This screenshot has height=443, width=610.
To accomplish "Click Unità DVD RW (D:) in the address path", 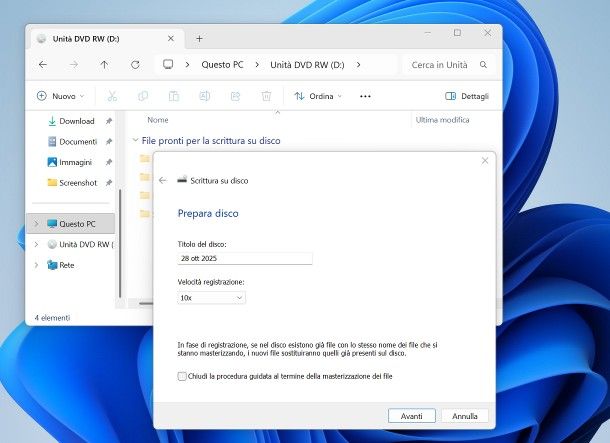I will click(x=307, y=65).
